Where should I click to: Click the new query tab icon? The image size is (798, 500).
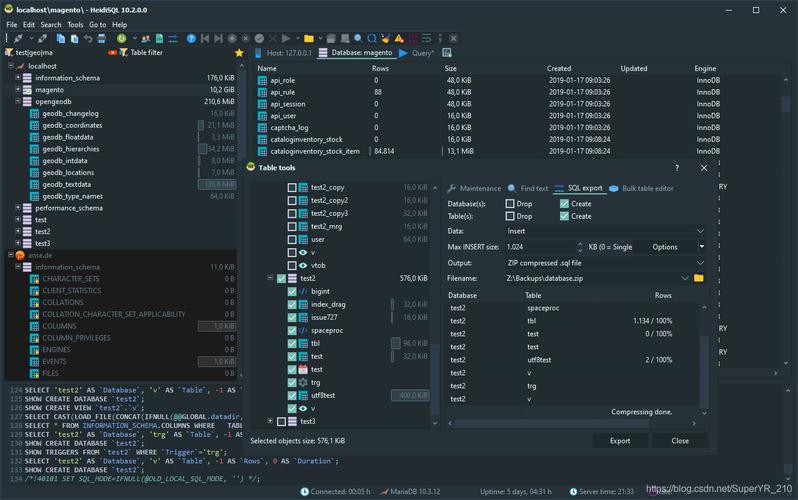(x=447, y=53)
